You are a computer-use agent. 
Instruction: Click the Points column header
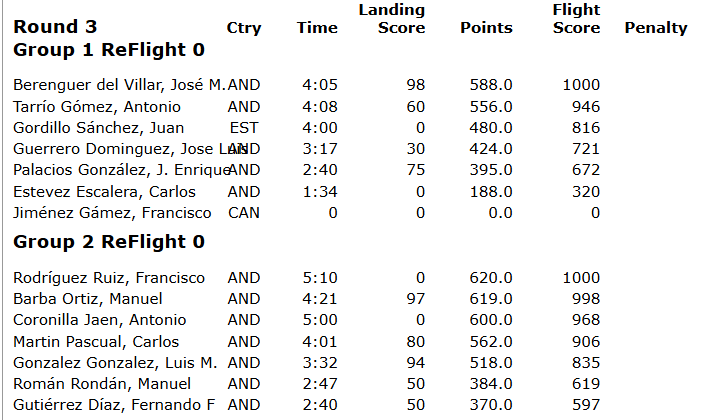(x=486, y=28)
